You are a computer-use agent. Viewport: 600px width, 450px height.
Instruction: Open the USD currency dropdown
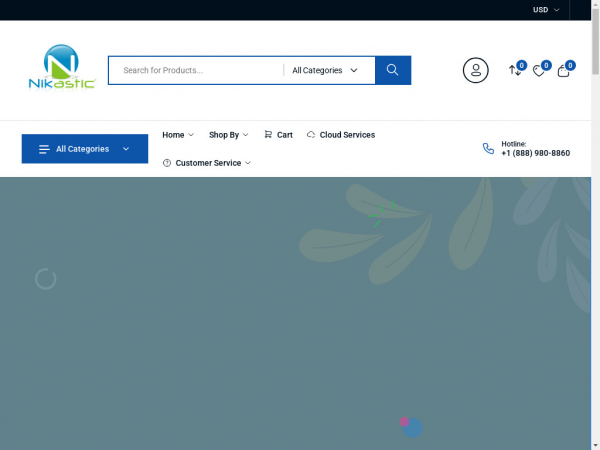click(546, 10)
